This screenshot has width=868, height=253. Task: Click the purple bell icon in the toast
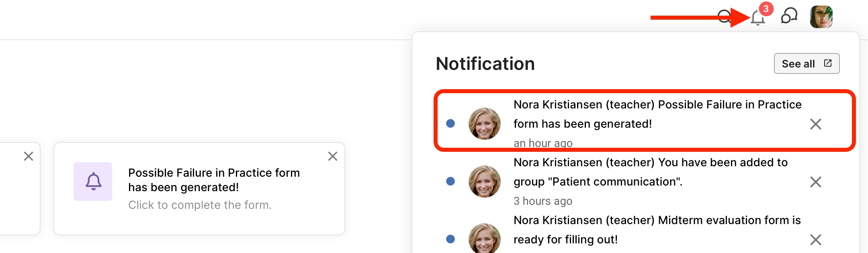coord(93,182)
